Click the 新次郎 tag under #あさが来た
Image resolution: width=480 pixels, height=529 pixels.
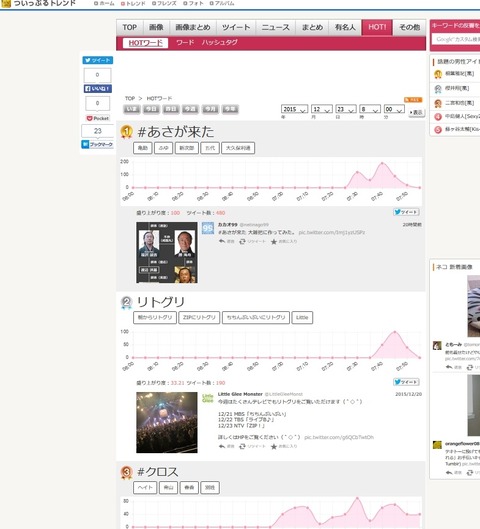click(x=187, y=148)
